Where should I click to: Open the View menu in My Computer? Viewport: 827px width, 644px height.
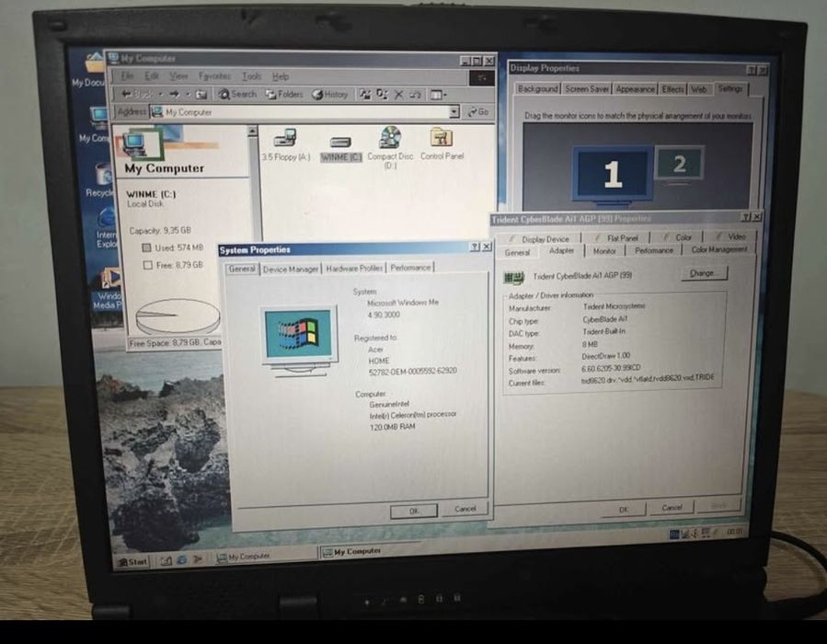[178, 76]
